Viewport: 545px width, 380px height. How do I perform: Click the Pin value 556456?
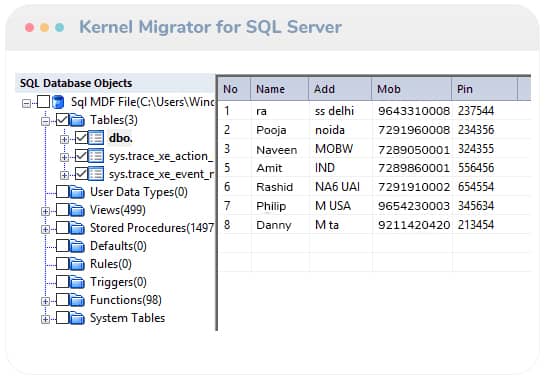[476, 168]
